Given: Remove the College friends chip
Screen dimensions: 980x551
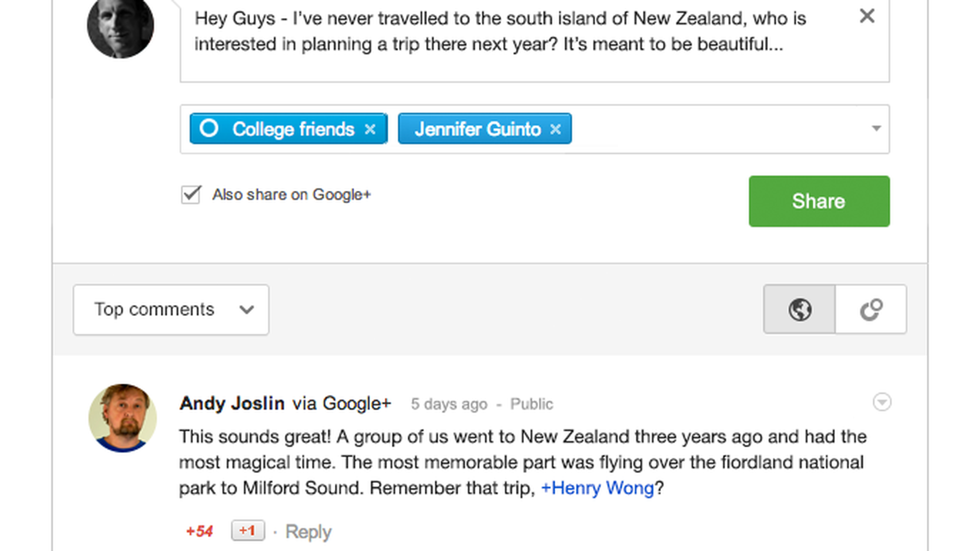Looking at the screenshot, I should tap(370, 130).
